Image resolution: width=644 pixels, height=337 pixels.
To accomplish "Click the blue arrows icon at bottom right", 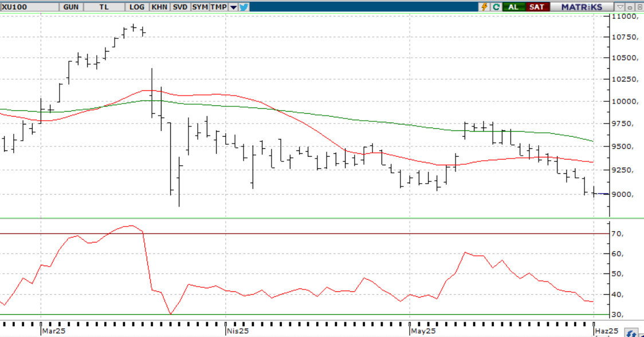I will point(631,333).
